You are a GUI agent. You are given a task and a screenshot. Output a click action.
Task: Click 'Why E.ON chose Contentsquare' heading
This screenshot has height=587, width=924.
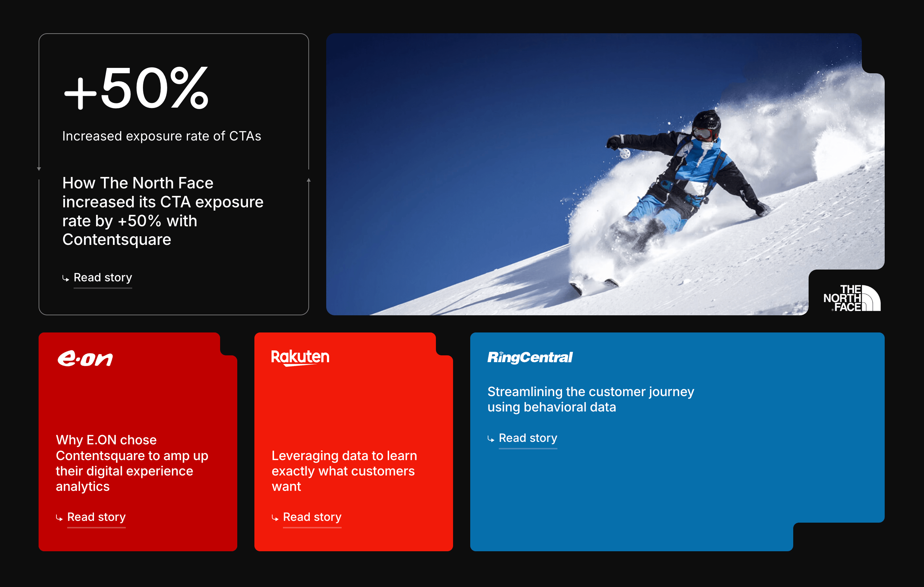(132, 463)
